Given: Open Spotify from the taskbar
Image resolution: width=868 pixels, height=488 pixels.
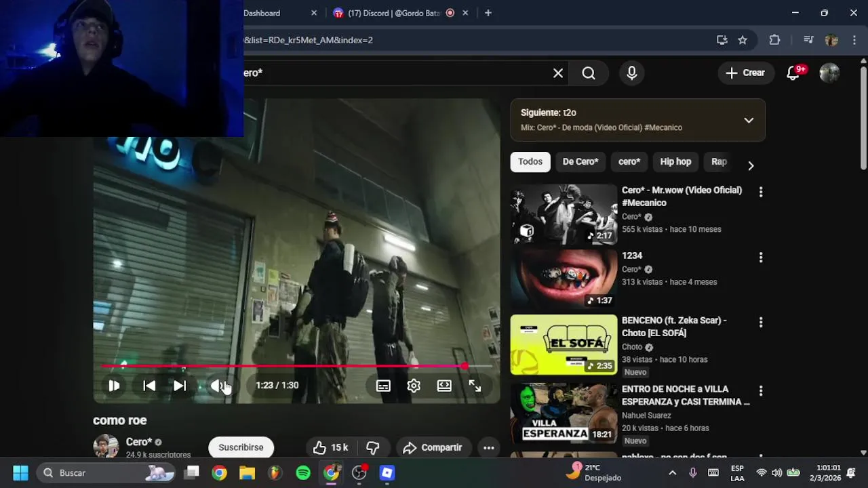Looking at the screenshot, I should coord(303,472).
